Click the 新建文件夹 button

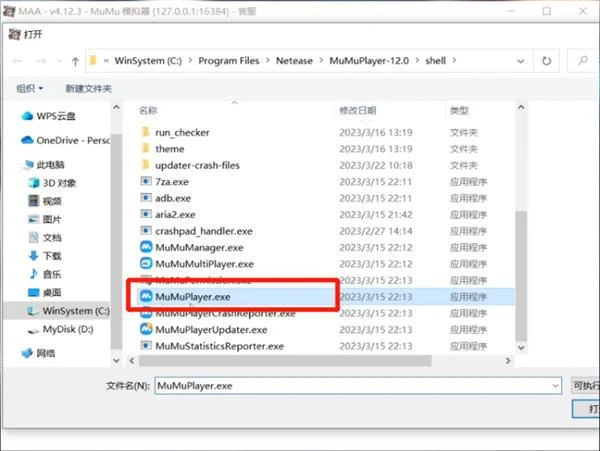point(88,89)
